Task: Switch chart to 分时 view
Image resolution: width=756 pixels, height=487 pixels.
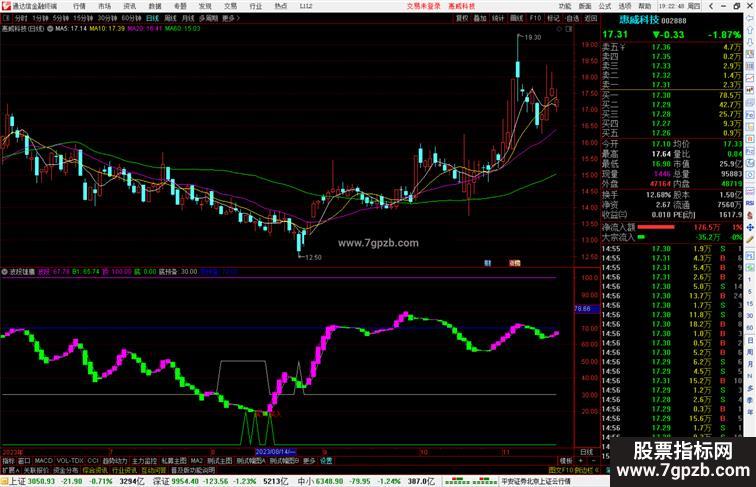Action: [x=21, y=18]
